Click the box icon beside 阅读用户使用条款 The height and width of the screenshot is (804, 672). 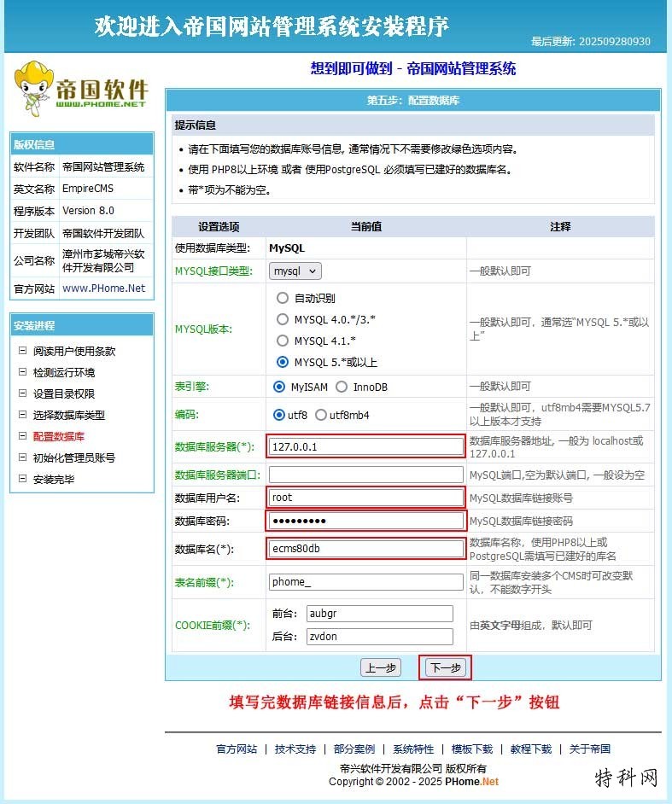22,351
